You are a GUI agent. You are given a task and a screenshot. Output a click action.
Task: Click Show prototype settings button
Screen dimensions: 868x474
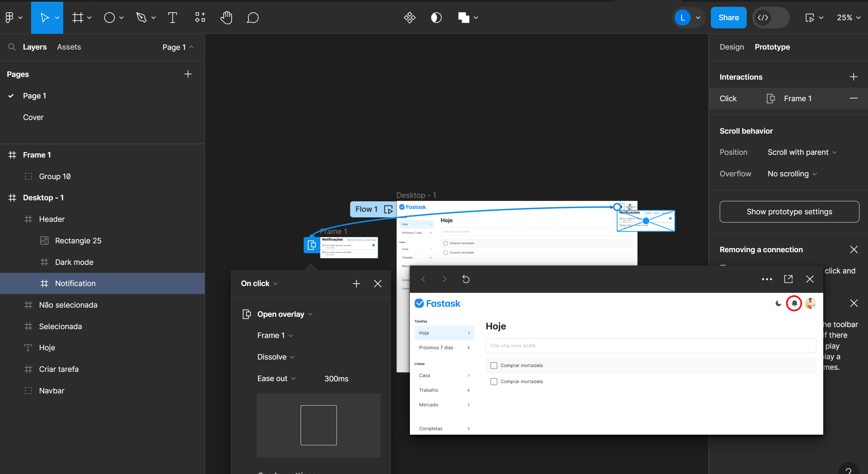pos(789,211)
